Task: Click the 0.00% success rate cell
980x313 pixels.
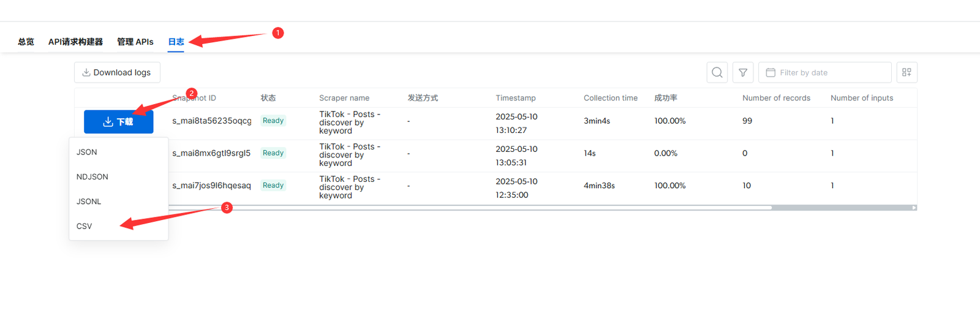Action: 666,153
